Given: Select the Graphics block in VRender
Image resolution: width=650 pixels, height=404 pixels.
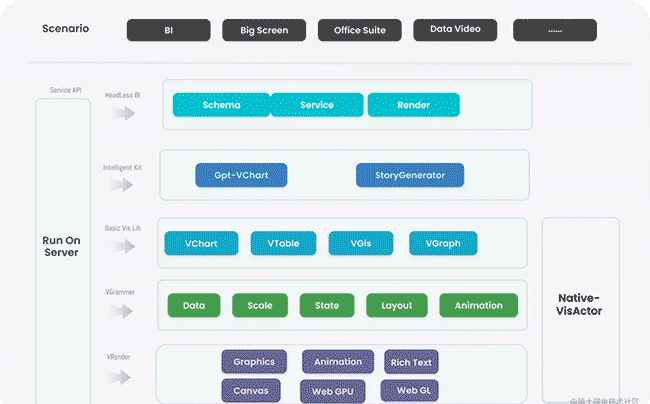Looking at the screenshot, I should click(254, 362).
